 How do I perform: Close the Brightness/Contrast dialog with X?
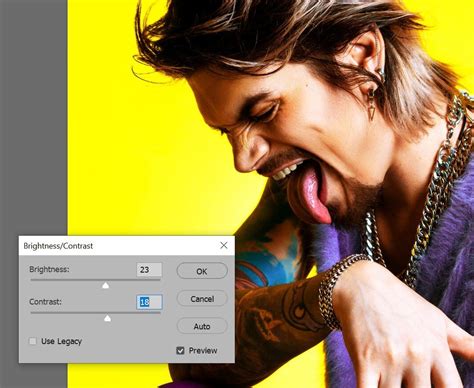tap(224, 246)
